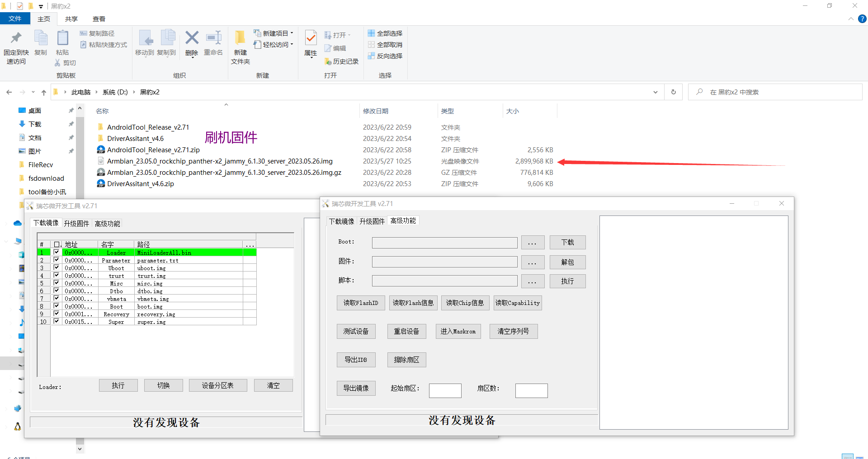The height and width of the screenshot is (459, 868).
Task: Click the Paste icon in ribbon
Action: click(x=62, y=38)
